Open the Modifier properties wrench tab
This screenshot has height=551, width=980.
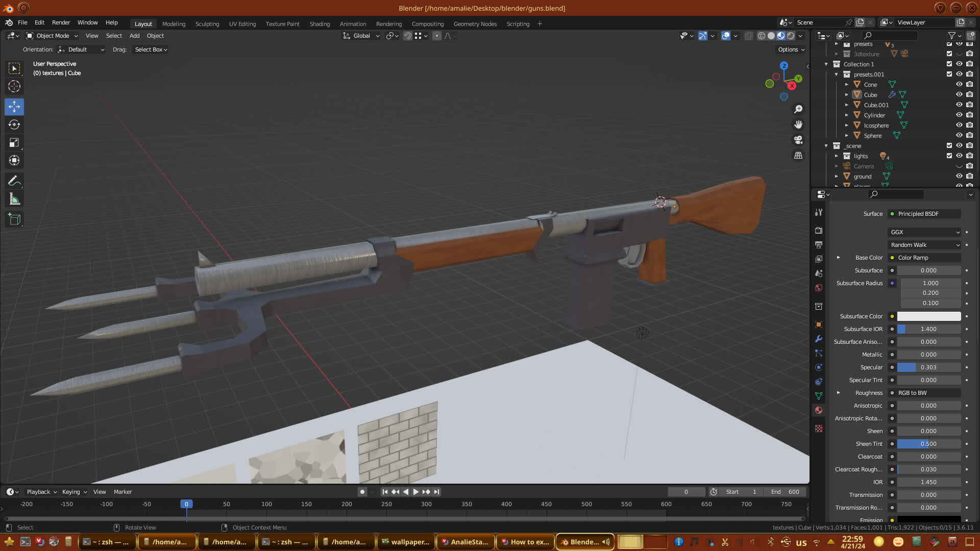pos(819,339)
